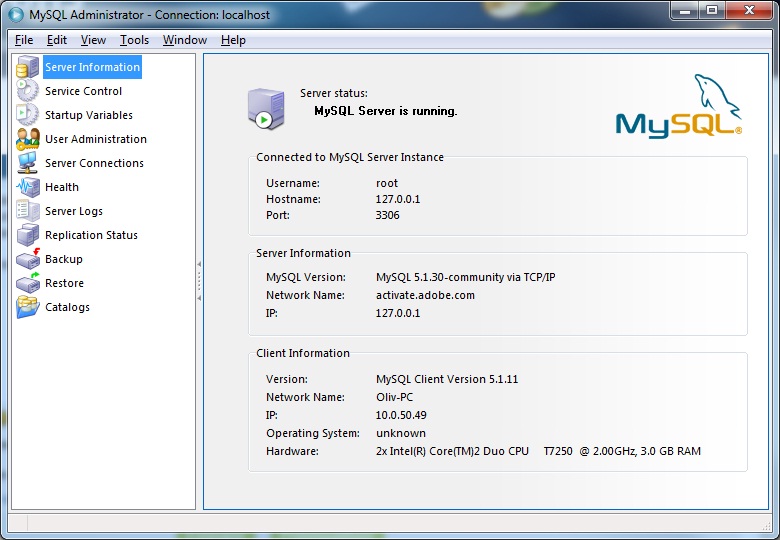Image resolution: width=780 pixels, height=540 pixels.
Task: Go to Startup Variables section
Action: pyautogui.click(x=89, y=115)
